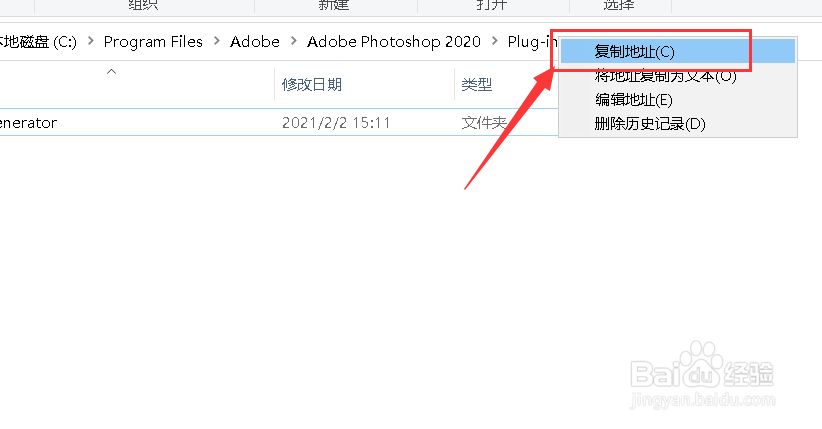Image resolution: width=822 pixels, height=429 pixels.
Task: Click the Plug-ins breadcrumb segment
Action: 532,41
